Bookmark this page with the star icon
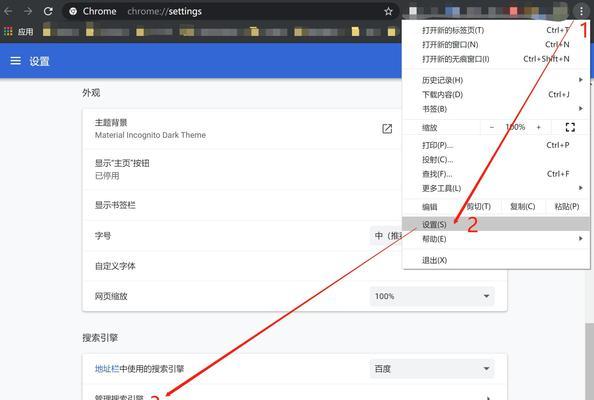 [388, 11]
